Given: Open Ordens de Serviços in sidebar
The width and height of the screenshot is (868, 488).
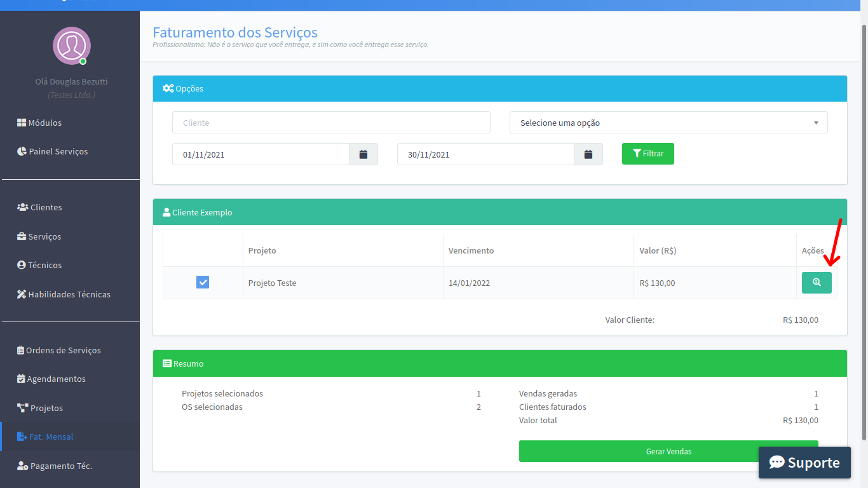Looking at the screenshot, I should tap(63, 350).
